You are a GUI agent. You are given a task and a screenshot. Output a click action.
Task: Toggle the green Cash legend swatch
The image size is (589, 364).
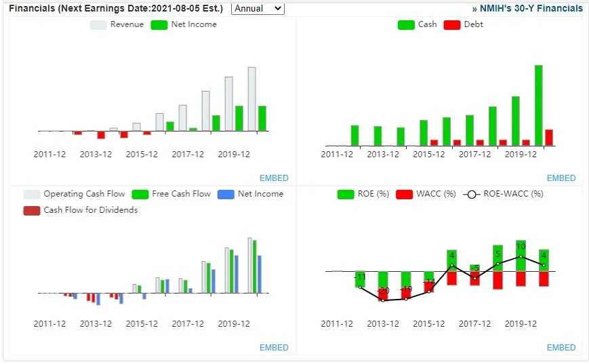[406, 25]
